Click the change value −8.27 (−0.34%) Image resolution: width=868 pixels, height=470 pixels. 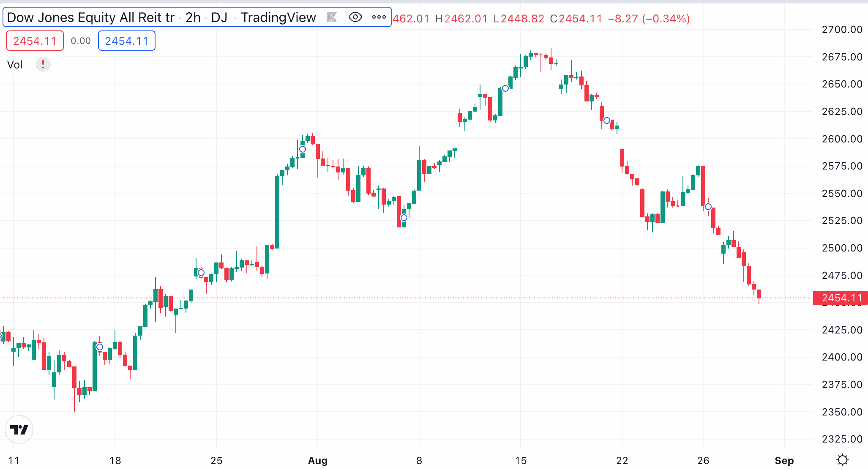(649, 19)
